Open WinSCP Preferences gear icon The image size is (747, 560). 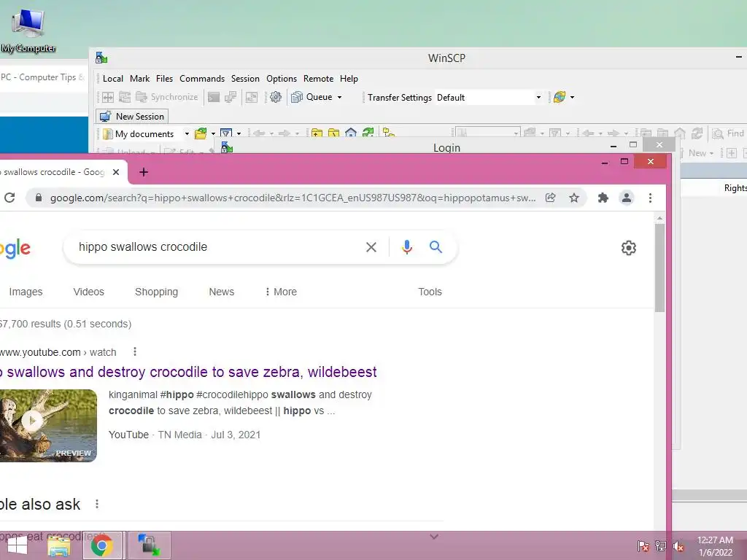click(275, 97)
